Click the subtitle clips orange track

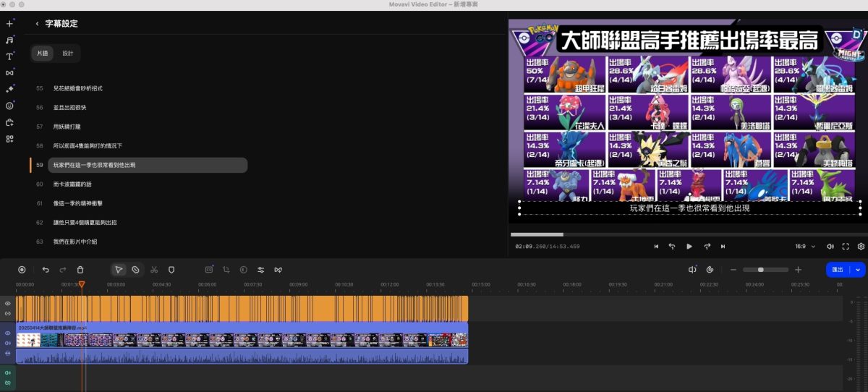point(242,308)
